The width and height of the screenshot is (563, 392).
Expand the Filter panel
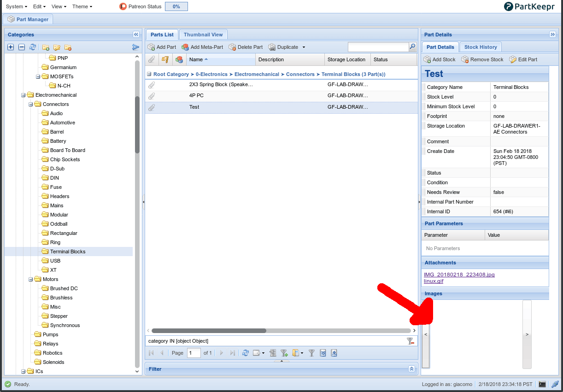click(x=411, y=369)
